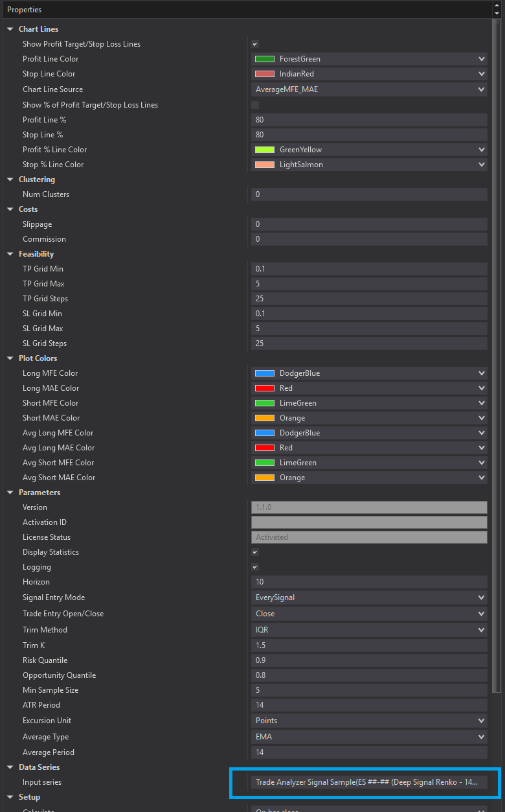Click the Input series field
Image resolution: width=505 pixels, height=812 pixels.
tap(368, 782)
